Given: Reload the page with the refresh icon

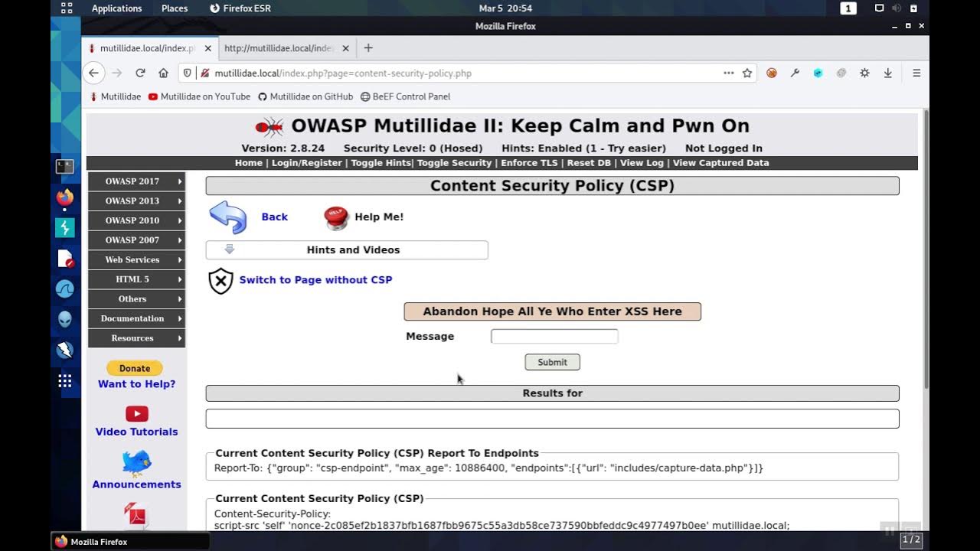Looking at the screenshot, I should 140,73.
